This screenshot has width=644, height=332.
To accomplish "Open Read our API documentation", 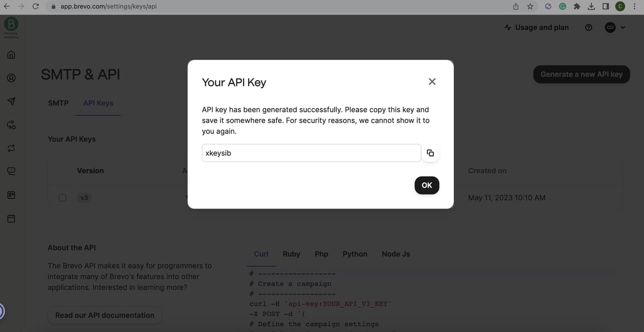I will (104, 315).
